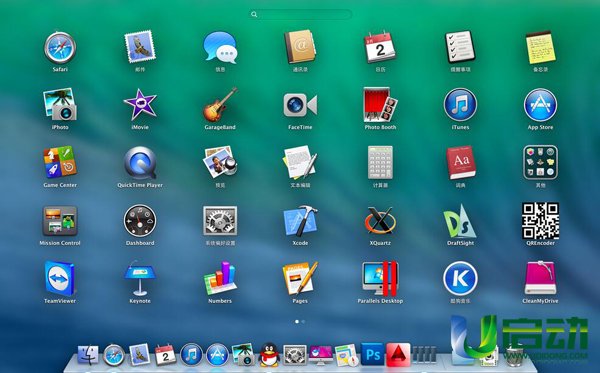This screenshot has height=373, width=600.
Task: Launch iMovie
Action: pos(140,104)
